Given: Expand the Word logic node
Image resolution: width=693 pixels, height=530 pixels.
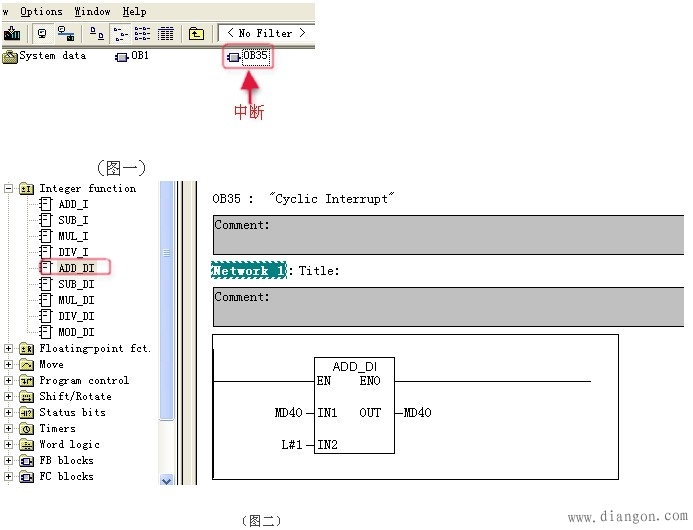Looking at the screenshot, I should point(9,445).
